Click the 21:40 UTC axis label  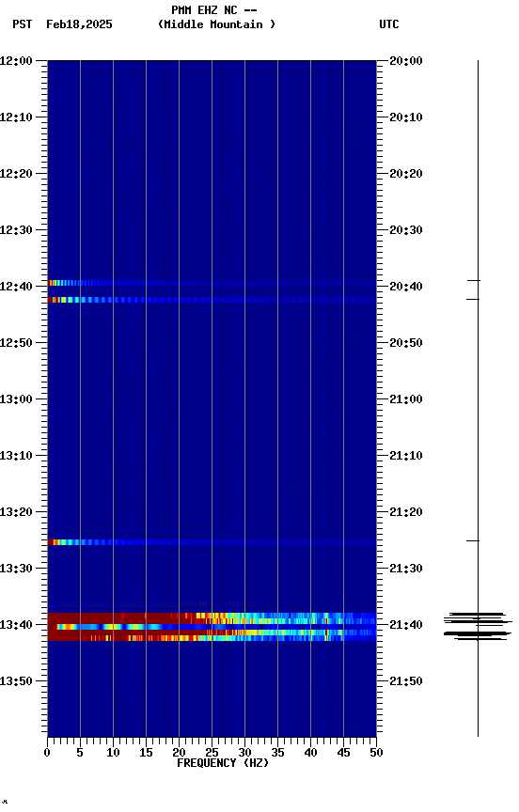(x=406, y=626)
